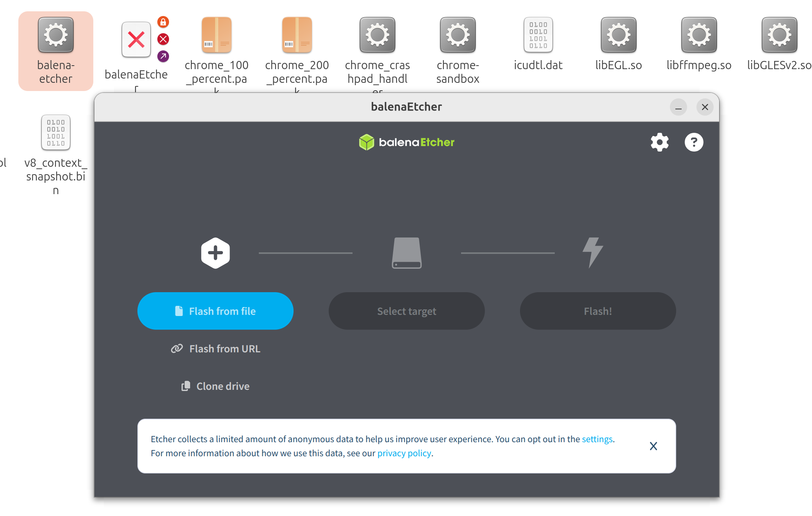The height and width of the screenshot is (516, 812).
Task: Minimize the balenaEtcher window
Action: [678, 107]
